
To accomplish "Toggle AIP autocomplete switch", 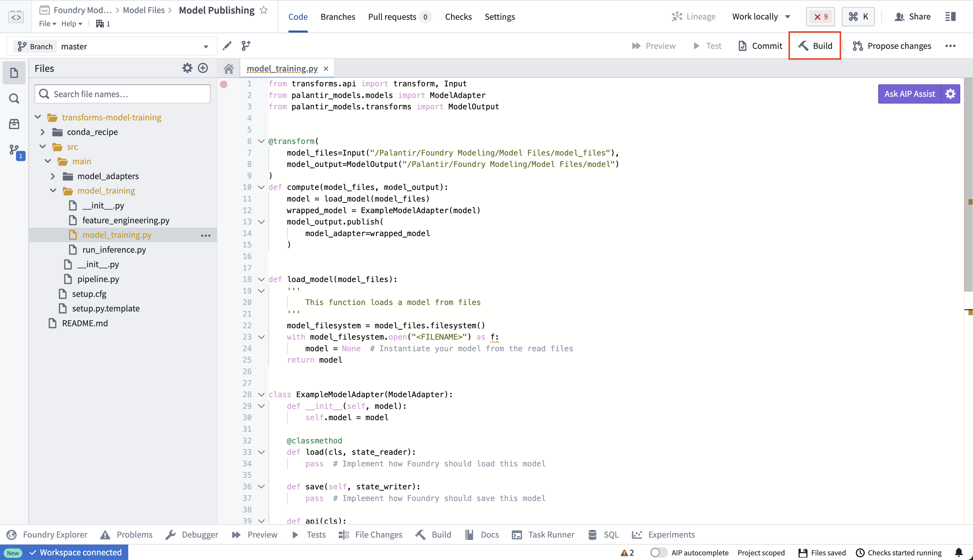I will 658,552.
